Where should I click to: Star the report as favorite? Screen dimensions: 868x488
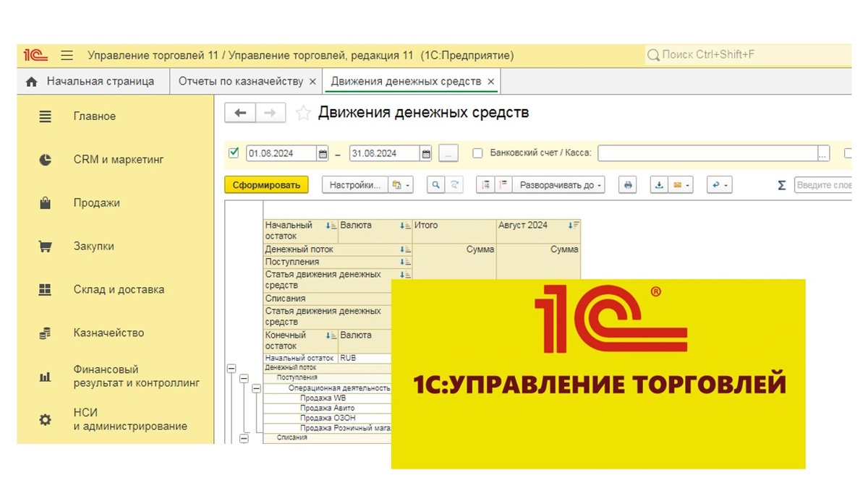pyautogui.click(x=303, y=112)
